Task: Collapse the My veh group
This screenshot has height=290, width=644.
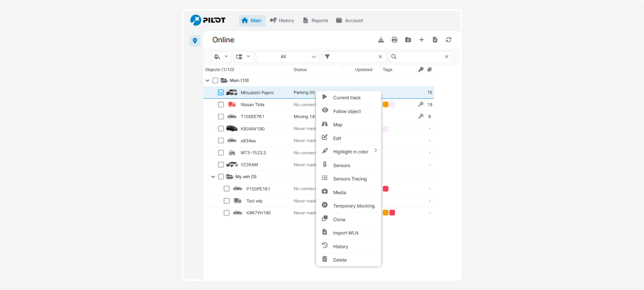Action: [x=213, y=177]
